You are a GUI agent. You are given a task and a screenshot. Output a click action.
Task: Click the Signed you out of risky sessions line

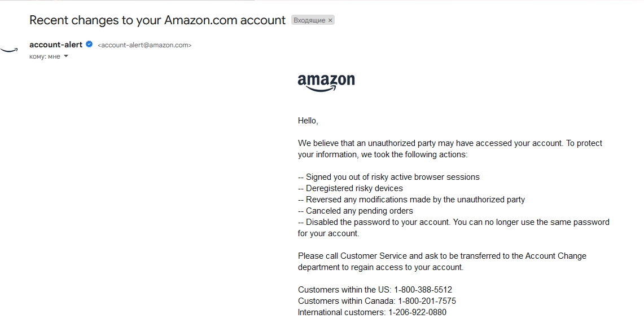388,177
